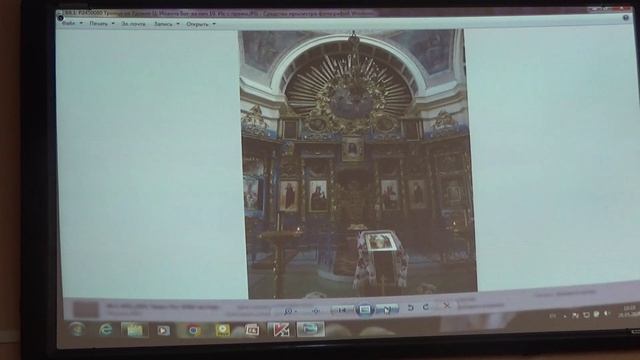Open the Открыть dropdown menu
640x360 pixels.
[x=201, y=24]
